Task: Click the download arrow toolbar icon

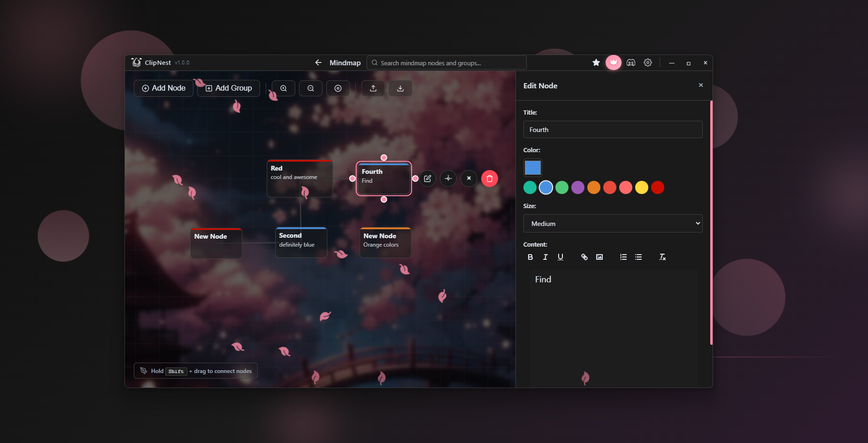Action: pyautogui.click(x=400, y=88)
